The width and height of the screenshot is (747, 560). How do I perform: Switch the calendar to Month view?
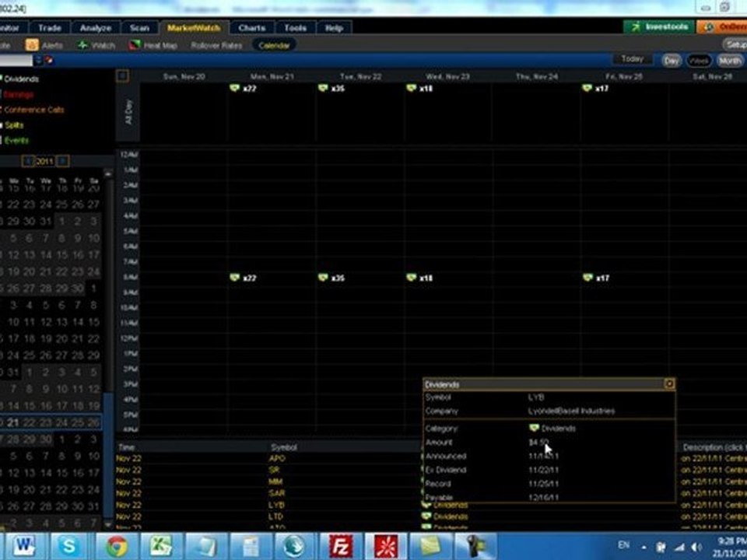tap(730, 61)
